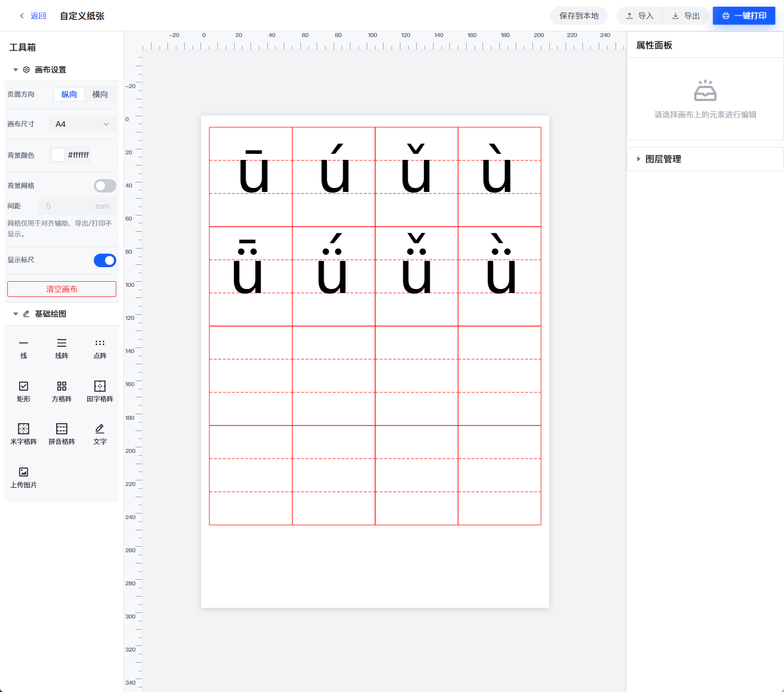Select the 田字格阵 grid tool
Screen dimensions: 784x692
click(100, 391)
